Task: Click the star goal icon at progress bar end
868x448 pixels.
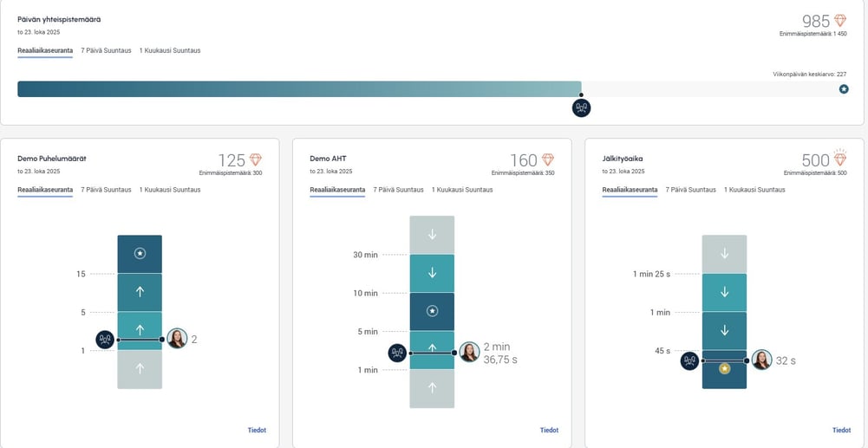Action: [844, 89]
